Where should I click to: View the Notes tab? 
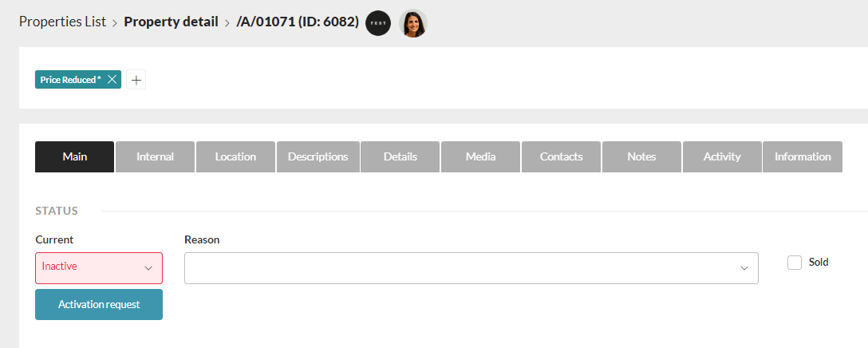641,156
